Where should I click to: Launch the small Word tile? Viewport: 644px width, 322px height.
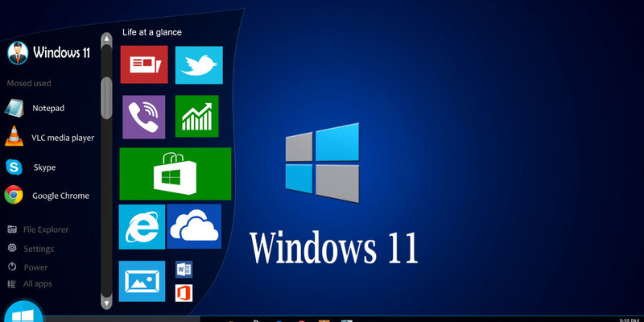(184, 270)
